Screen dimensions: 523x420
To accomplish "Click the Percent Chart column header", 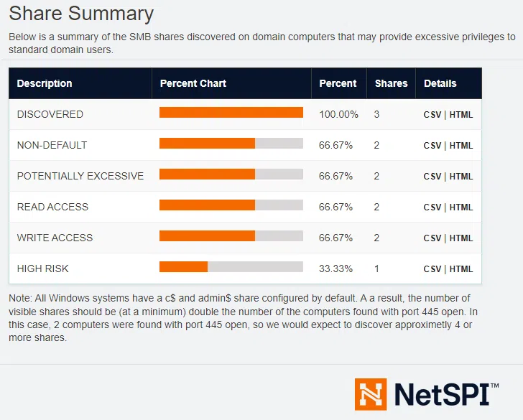I will [193, 83].
